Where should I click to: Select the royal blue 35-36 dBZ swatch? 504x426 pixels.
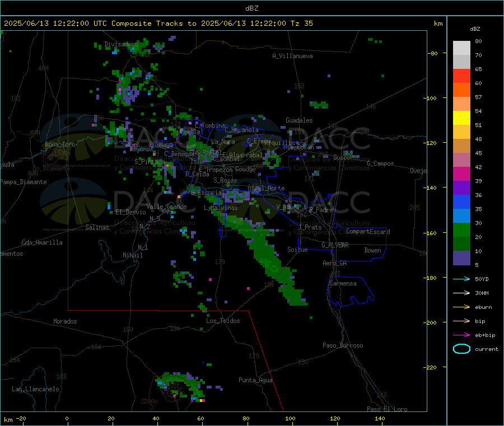(461, 202)
